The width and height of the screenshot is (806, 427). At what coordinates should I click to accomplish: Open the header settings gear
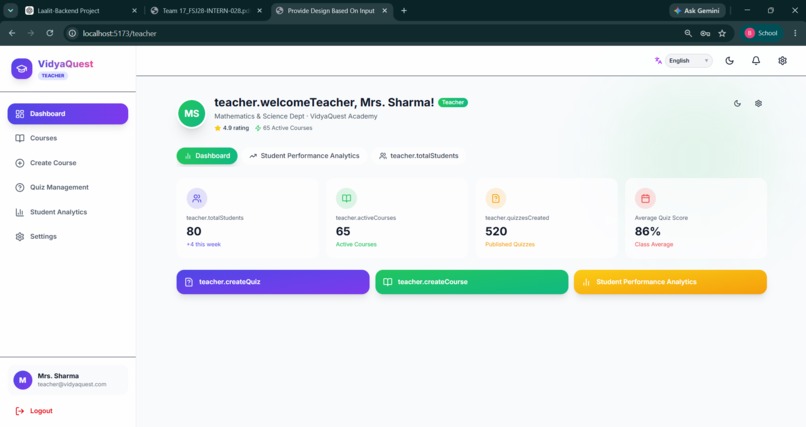(782, 61)
